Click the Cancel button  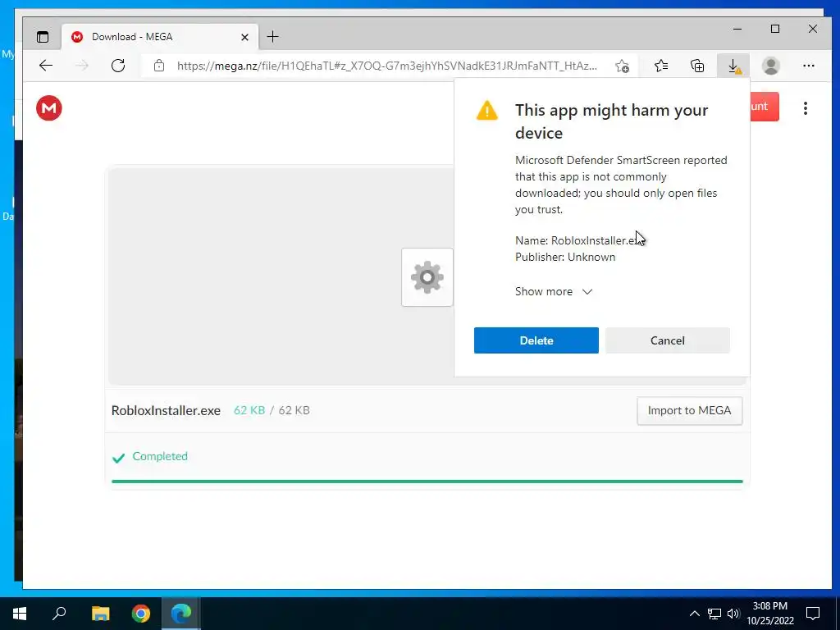tap(668, 340)
